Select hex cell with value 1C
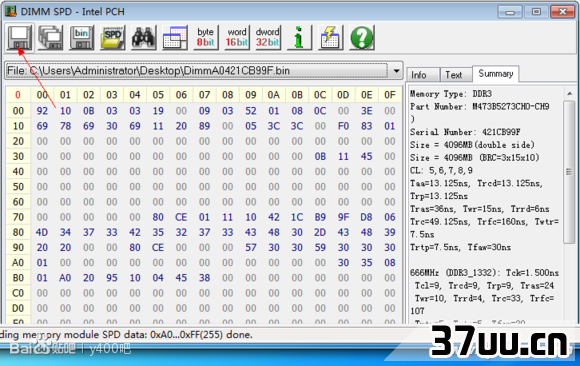This screenshot has height=366, width=580. pyautogui.click(x=297, y=217)
